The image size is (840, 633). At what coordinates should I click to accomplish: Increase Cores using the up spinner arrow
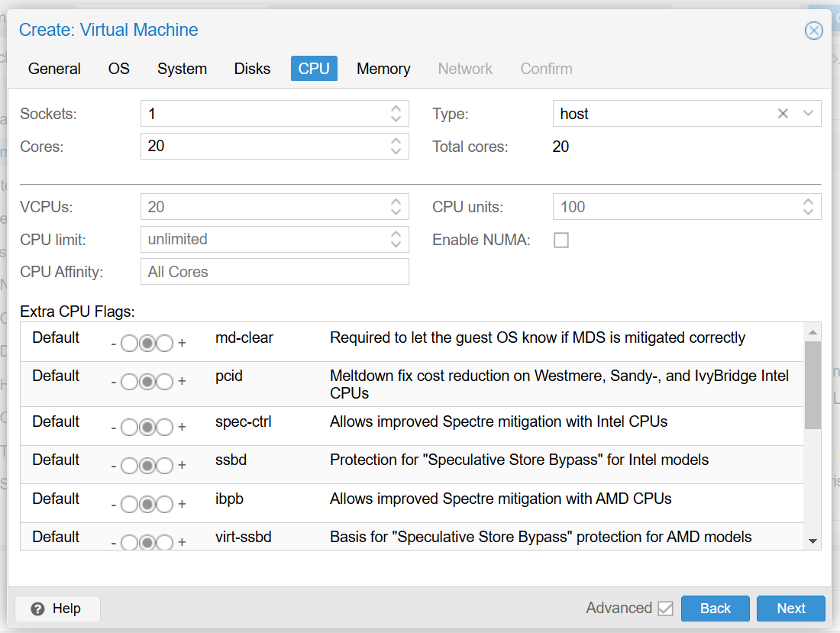point(396,141)
